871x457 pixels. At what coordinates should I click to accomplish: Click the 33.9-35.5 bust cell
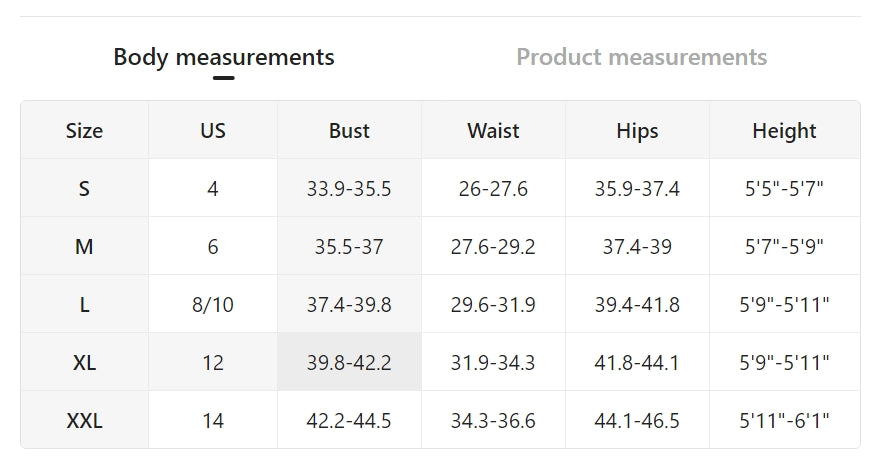click(x=349, y=189)
